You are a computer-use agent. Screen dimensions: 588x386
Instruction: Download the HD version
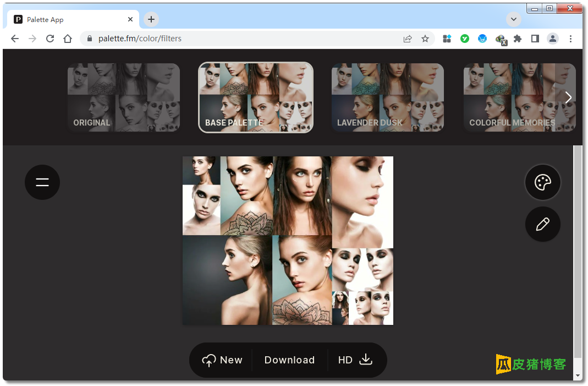click(355, 360)
